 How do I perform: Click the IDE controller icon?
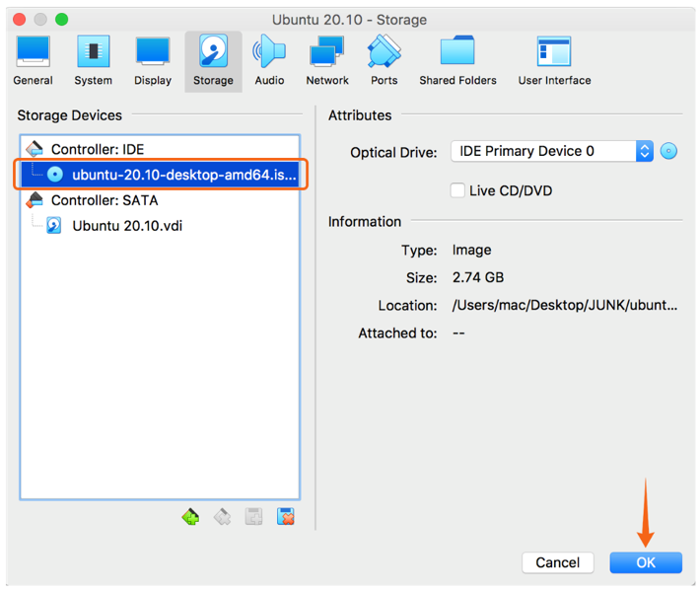(35, 149)
